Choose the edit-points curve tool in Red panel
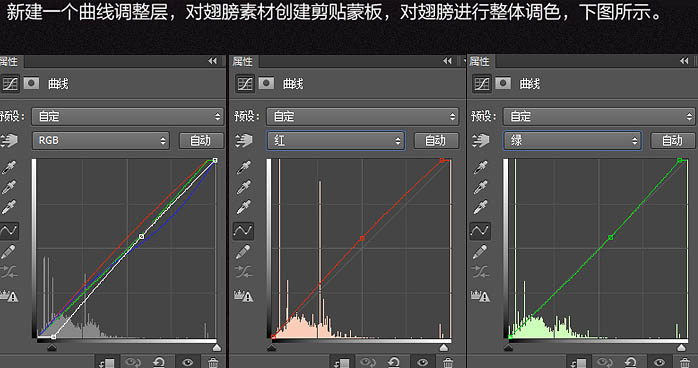698x368 pixels. coord(243,231)
